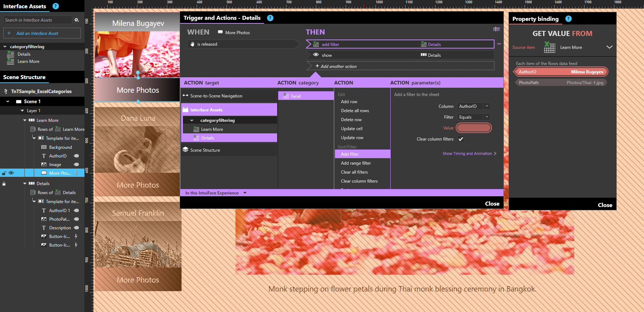The width and height of the screenshot is (644, 312).
Task: Remove the add filter action with minus icon
Action: [x=499, y=44]
